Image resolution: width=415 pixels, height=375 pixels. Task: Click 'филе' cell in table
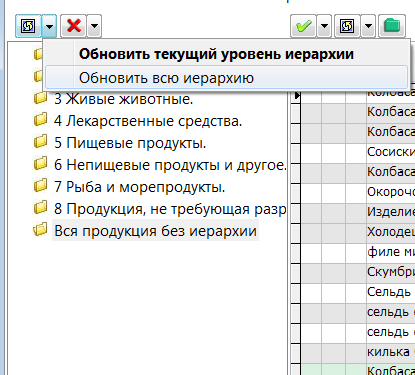tap(391, 252)
